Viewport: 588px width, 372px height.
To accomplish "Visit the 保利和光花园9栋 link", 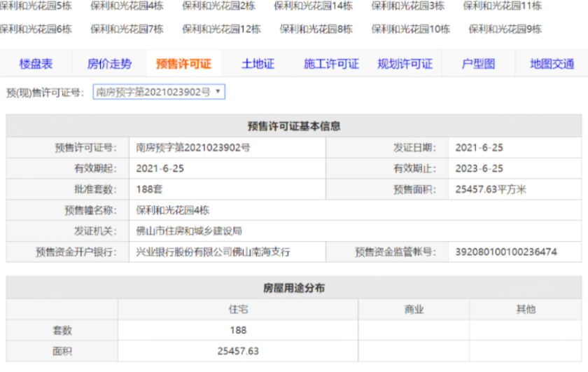I will tap(505, 29).
